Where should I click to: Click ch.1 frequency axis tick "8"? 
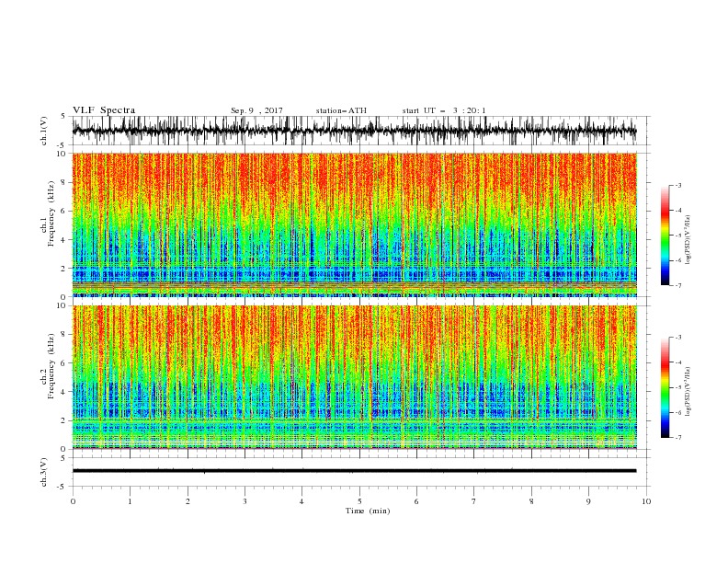64,182
